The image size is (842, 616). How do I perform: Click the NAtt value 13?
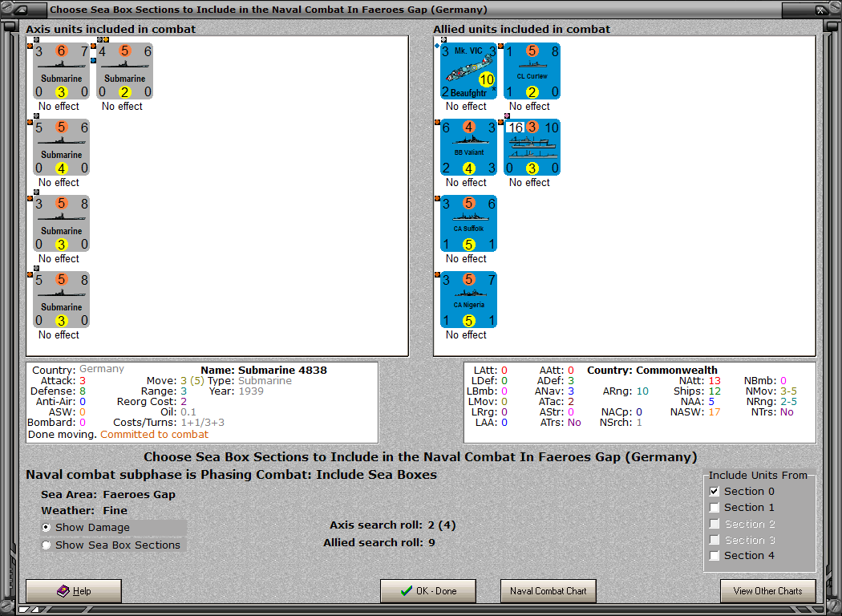pyautogui.click(x=714, y=381)
